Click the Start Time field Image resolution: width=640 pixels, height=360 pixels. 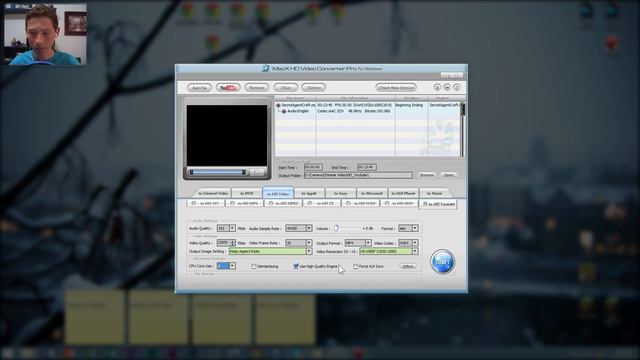(313, 167)
